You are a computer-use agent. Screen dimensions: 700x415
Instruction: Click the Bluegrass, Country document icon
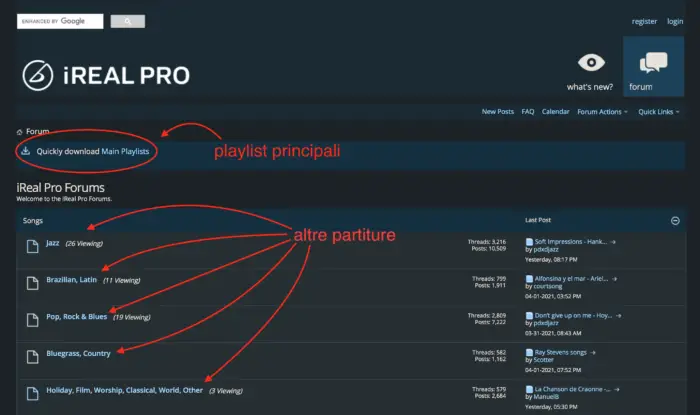pos(33,357)
